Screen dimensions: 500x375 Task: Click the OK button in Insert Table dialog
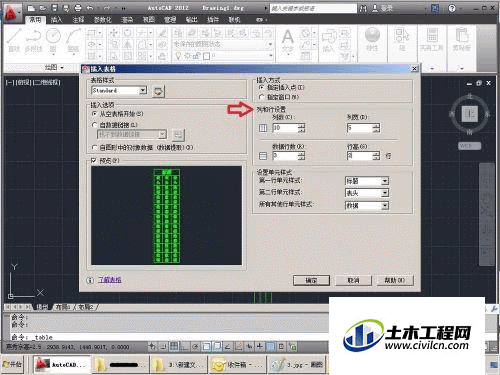tap(311, 280)
